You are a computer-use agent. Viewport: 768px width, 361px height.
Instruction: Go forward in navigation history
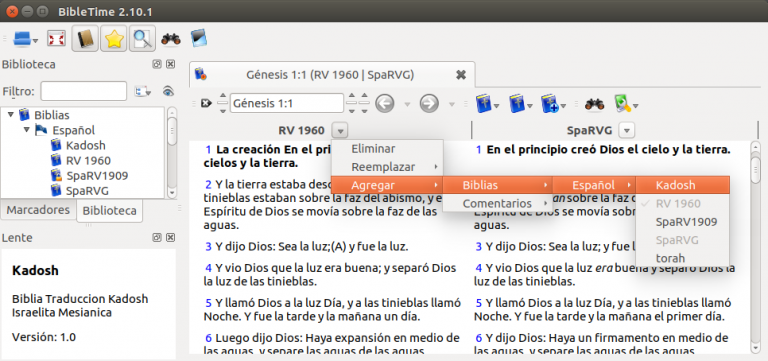click(x=429, y=103)
